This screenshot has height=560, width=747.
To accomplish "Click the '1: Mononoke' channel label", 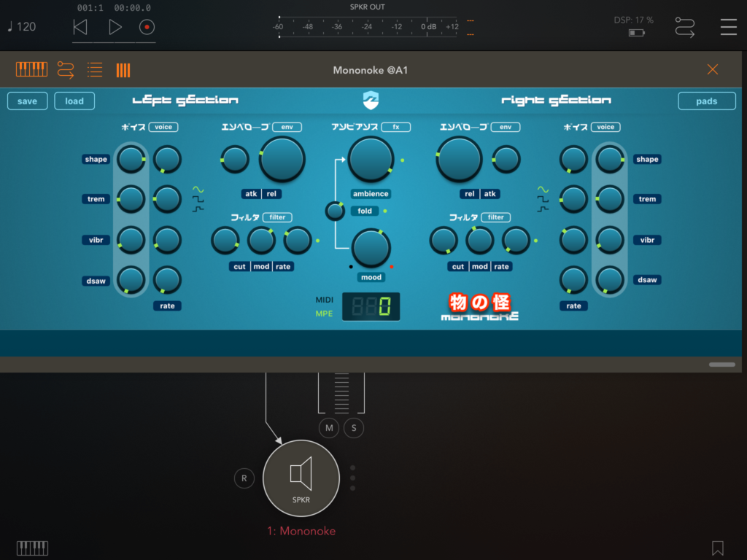I will click(301, 531).
